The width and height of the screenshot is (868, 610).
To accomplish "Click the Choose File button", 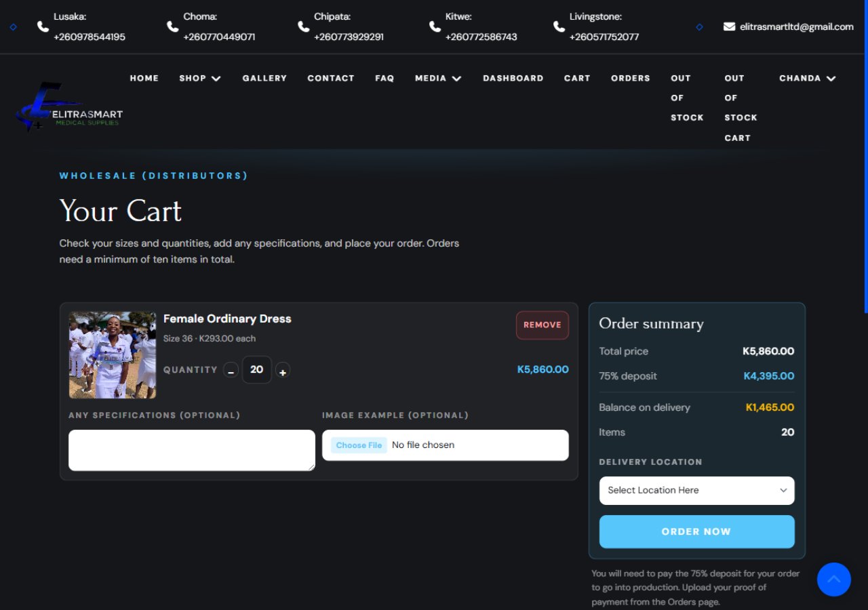I will point(359,445).
